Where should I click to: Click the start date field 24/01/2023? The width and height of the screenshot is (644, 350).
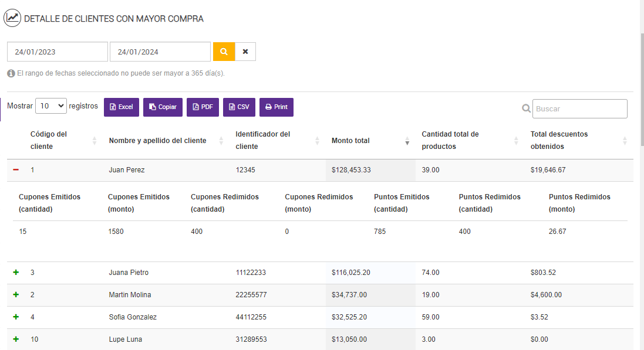(58, 52)
